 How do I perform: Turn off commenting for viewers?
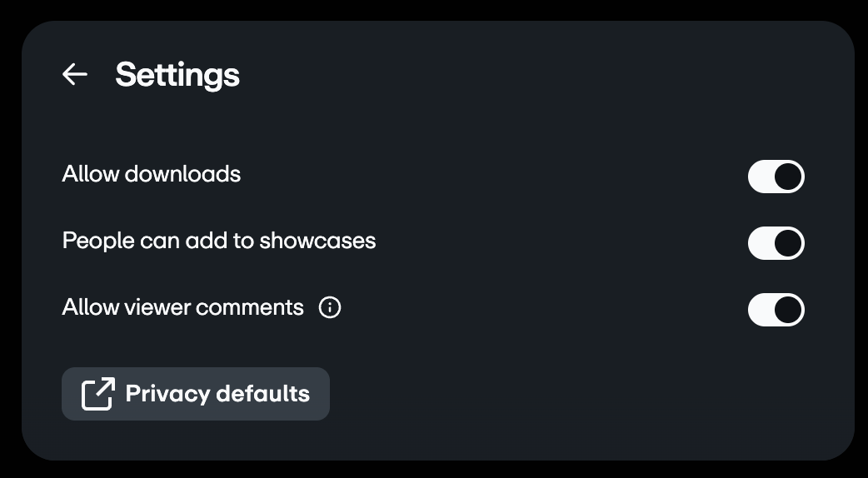(x=776, y=310)
